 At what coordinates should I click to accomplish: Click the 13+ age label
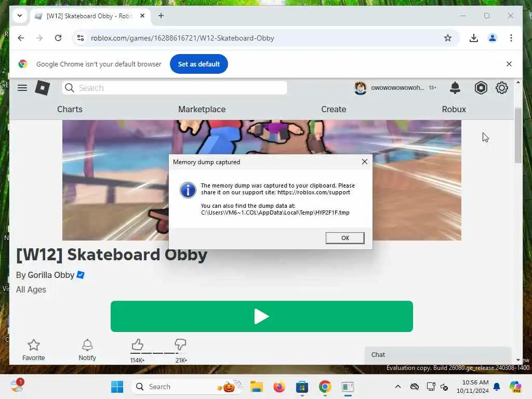tap(432, 87)
